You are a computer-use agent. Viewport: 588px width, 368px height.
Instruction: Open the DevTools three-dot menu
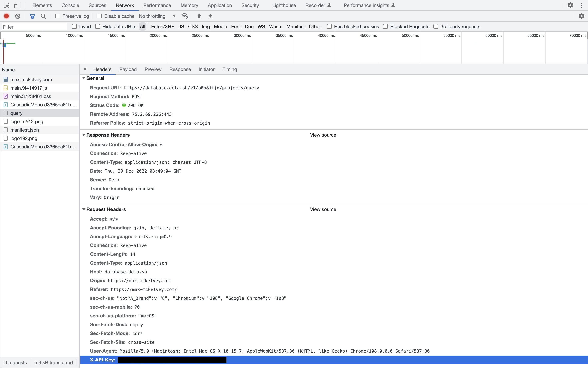coord(582,5)
